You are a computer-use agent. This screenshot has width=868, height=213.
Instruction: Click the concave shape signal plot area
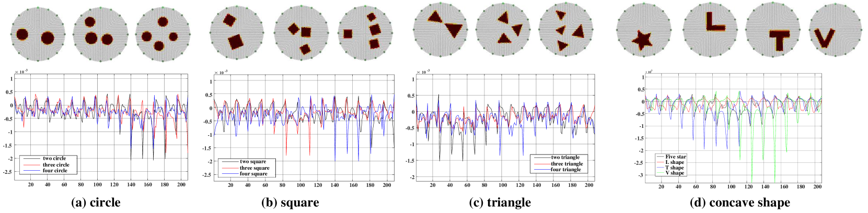[x=733, y=129]
